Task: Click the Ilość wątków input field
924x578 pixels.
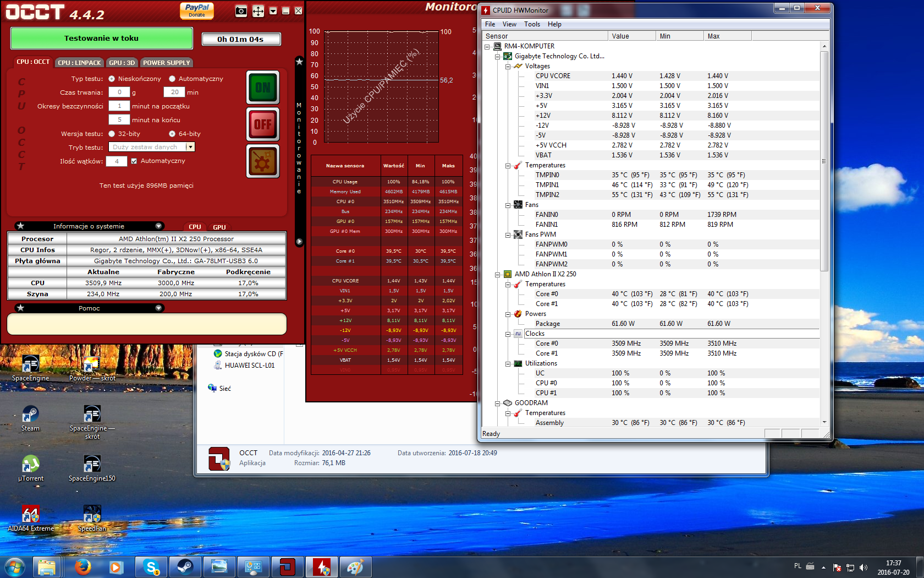Action: (117, 161)
